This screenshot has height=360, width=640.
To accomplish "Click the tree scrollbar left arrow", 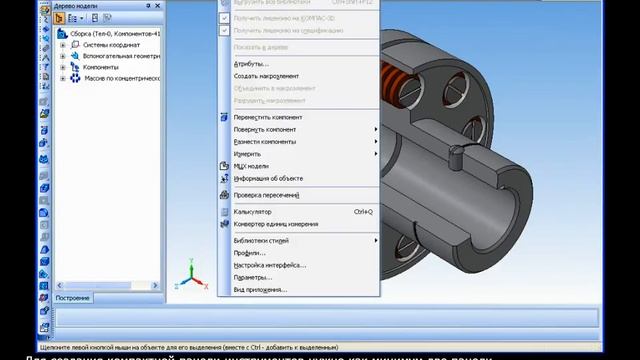I will click(60, 285).
